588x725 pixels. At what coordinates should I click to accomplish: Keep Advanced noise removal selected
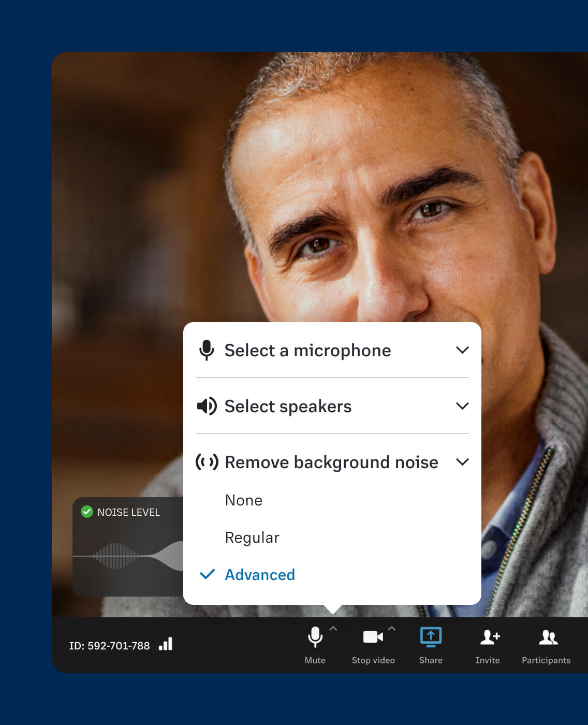coord(259,574)
